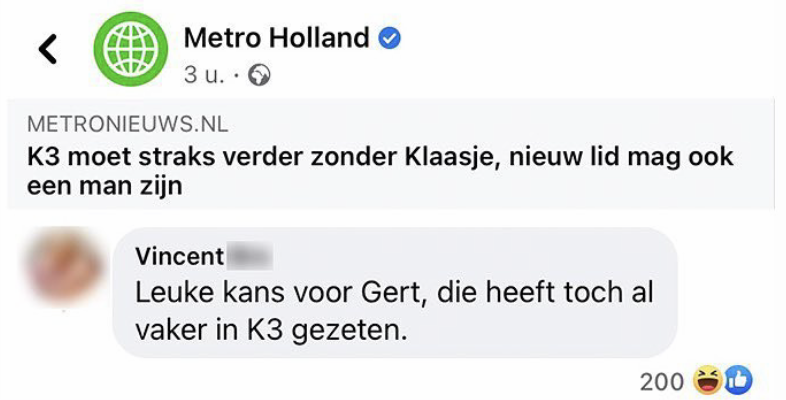Click the METRONIEUWS.NL domain label

[x=128, y=125]
